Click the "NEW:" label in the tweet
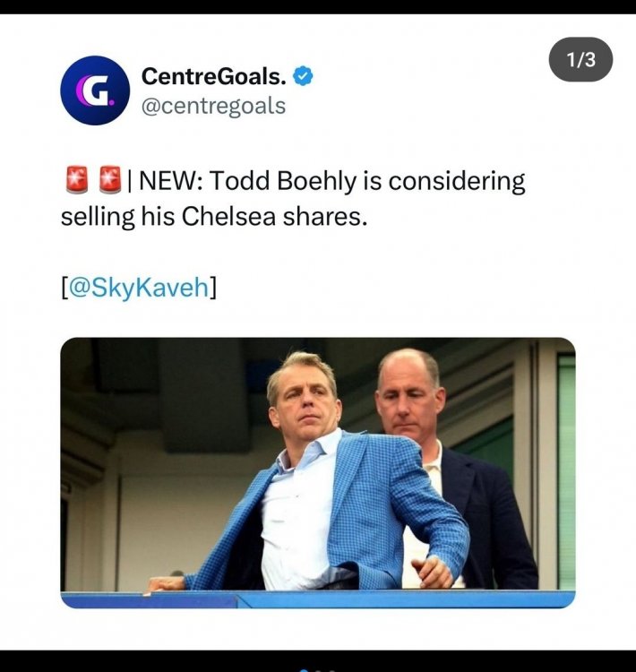The image size is (636, 672). pos(171,182)
